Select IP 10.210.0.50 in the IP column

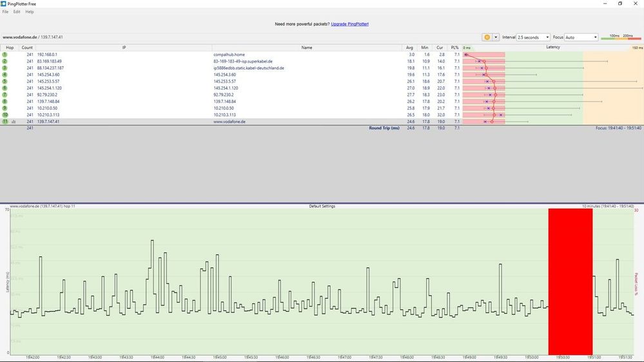(47, 108)
